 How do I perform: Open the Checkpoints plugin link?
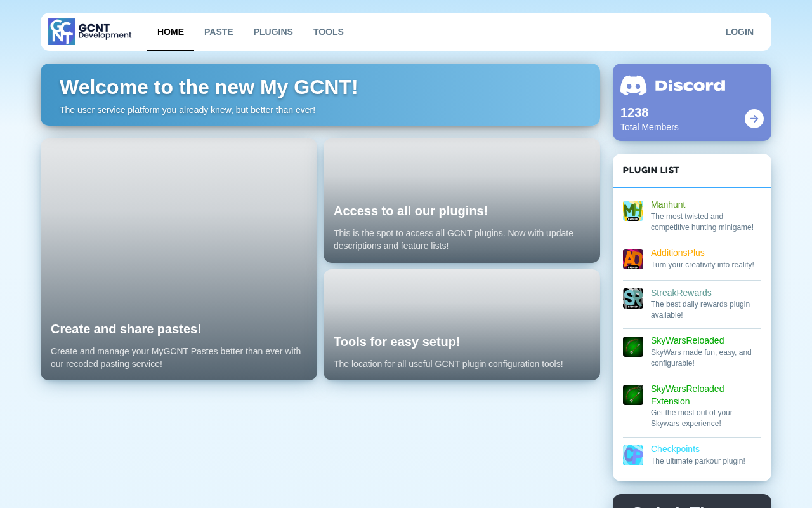675,449
